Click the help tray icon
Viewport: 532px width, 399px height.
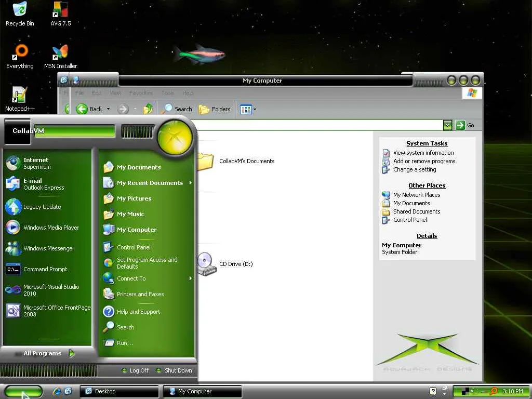pos(433,391)
